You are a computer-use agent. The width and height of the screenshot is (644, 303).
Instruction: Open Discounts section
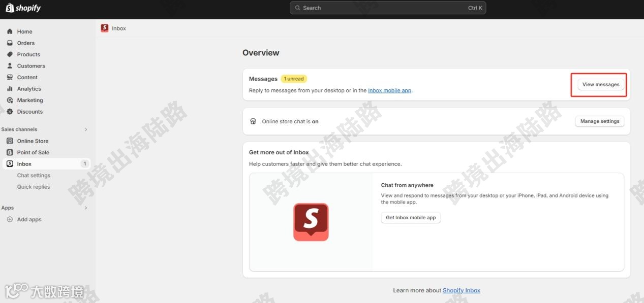point(30,112)
